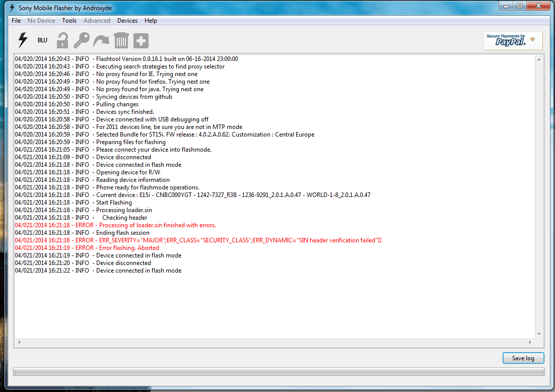
Task: Click the horizontal scrollbar right arrow
Action: (530, 342)
